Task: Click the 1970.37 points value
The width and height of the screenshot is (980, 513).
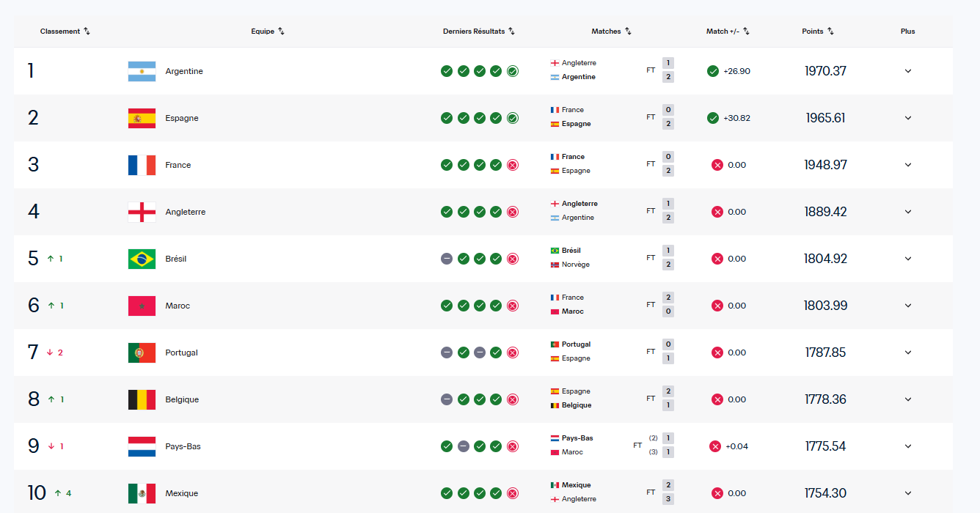Action: pos(825,71)
